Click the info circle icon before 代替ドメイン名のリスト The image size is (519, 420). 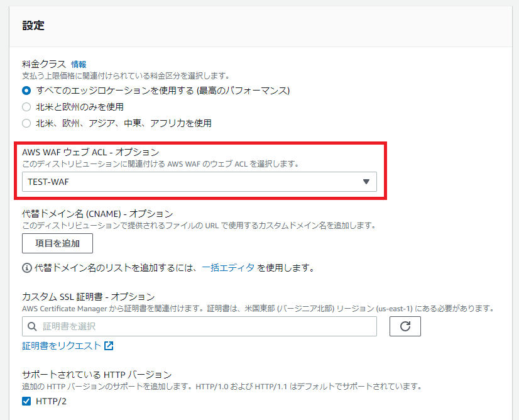27,268
